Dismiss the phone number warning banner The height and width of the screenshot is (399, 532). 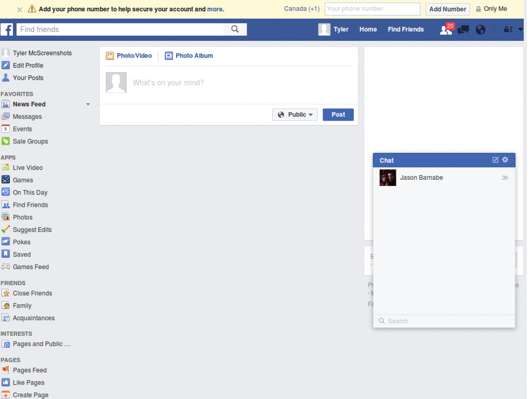[20, 9]
